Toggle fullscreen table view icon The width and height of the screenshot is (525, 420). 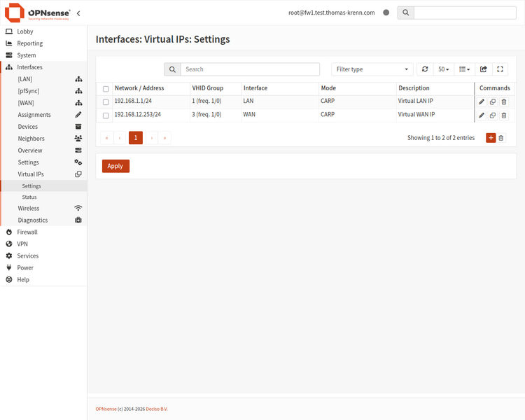[500, 69]
